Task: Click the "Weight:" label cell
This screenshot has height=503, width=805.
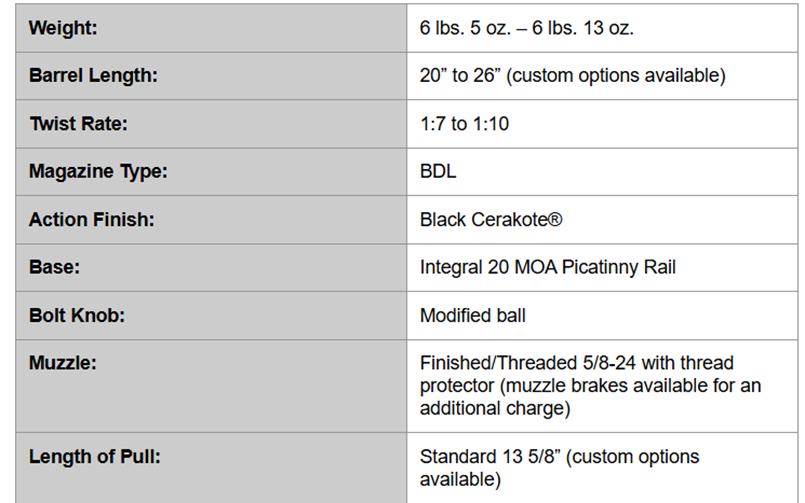Action: tap(63, 28)
